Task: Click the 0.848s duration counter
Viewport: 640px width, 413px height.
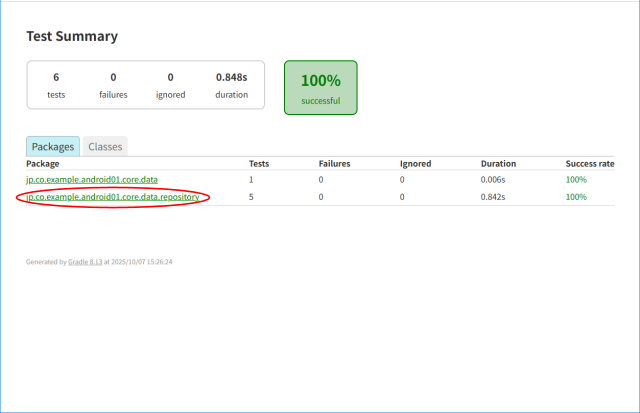Action: click(231, 85)
